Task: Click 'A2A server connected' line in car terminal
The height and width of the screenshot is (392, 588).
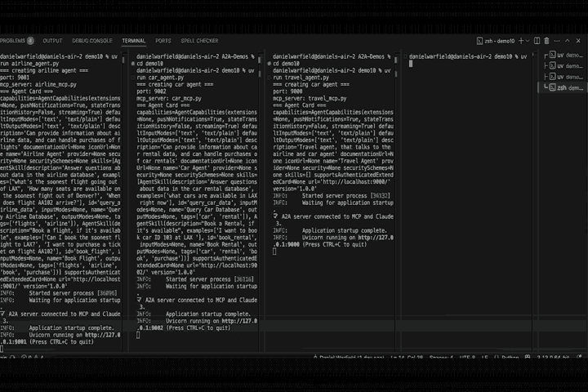Action: (197, 300)
